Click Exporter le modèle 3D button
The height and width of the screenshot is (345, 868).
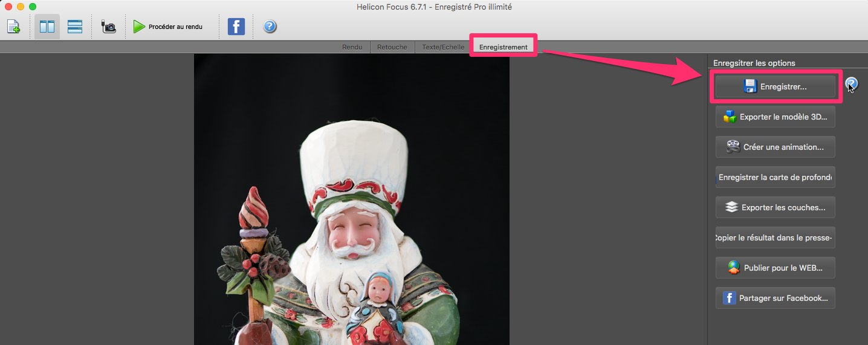775,117
